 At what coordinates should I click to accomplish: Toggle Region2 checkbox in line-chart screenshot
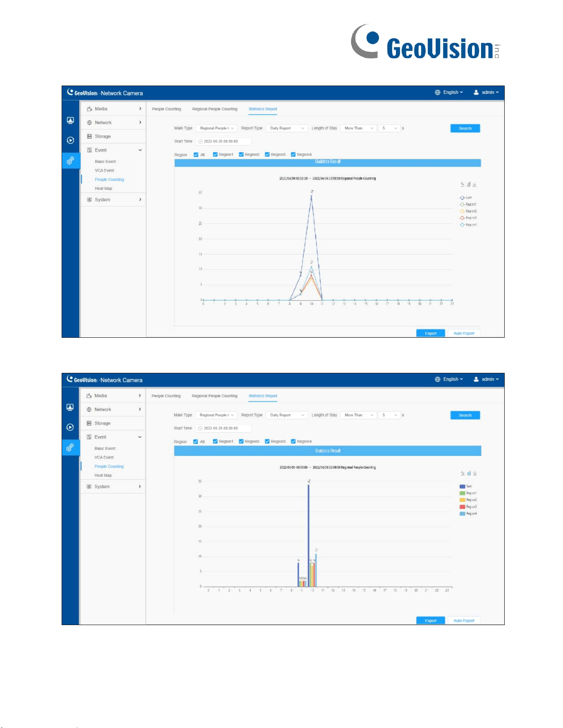click(x=241, y=154)
